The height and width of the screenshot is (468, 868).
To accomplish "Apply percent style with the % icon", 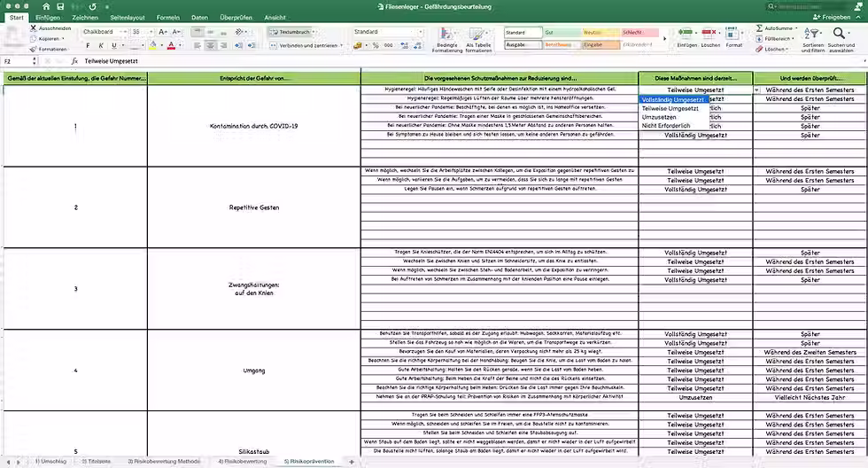I will 376,45.
